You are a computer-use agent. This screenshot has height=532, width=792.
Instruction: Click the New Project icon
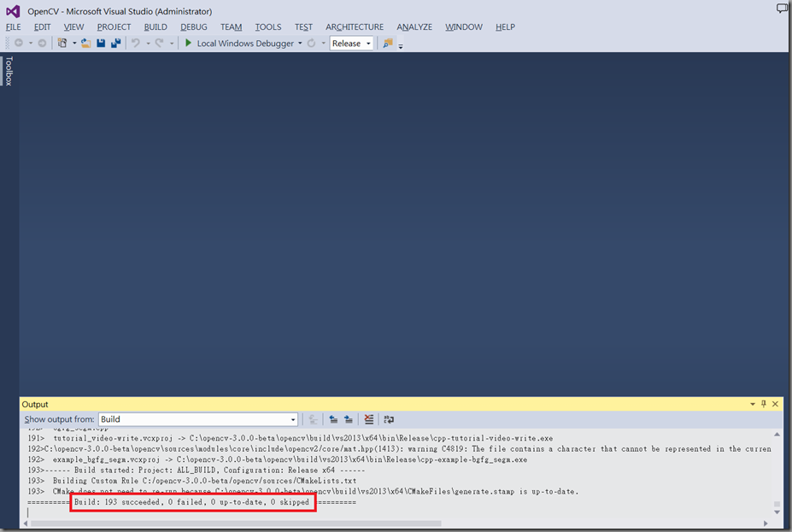(62, 43)
